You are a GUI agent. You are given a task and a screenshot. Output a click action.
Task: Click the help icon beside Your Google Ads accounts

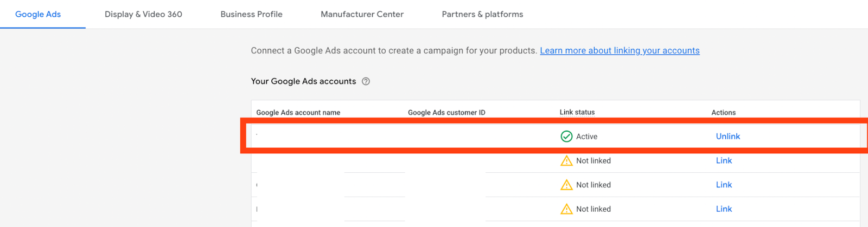[x=366, y=81]
